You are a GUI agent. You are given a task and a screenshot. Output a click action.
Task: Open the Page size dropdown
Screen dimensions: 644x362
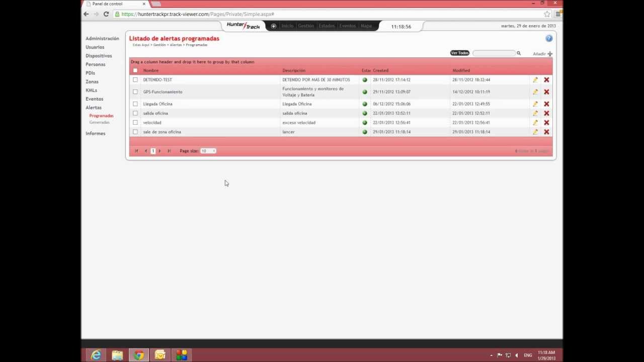pos(208,151)
